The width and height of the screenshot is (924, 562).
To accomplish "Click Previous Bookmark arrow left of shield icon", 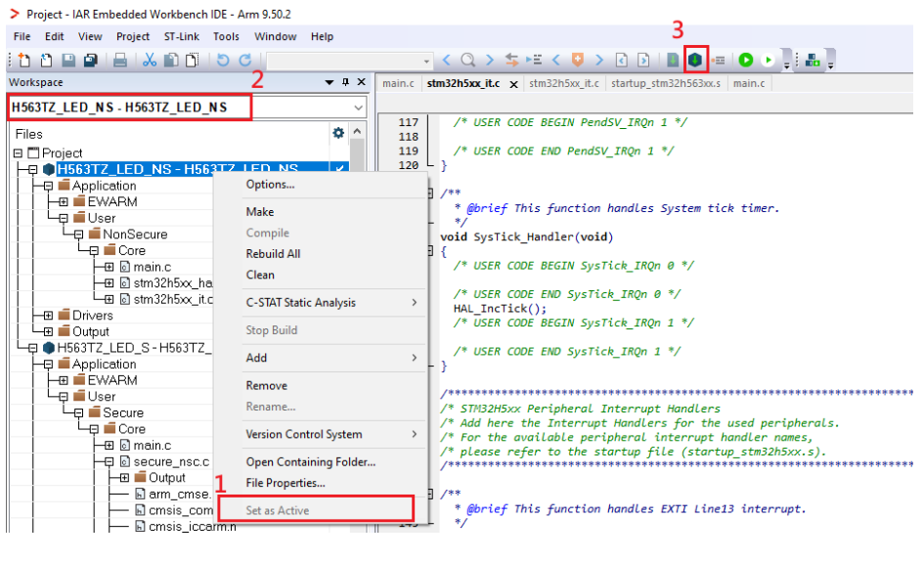I will 556,60.
